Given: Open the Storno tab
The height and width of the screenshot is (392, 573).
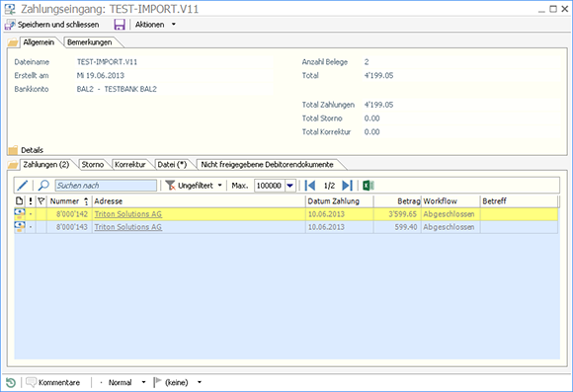Looking at the screenshot, I should tap(93, 165).
